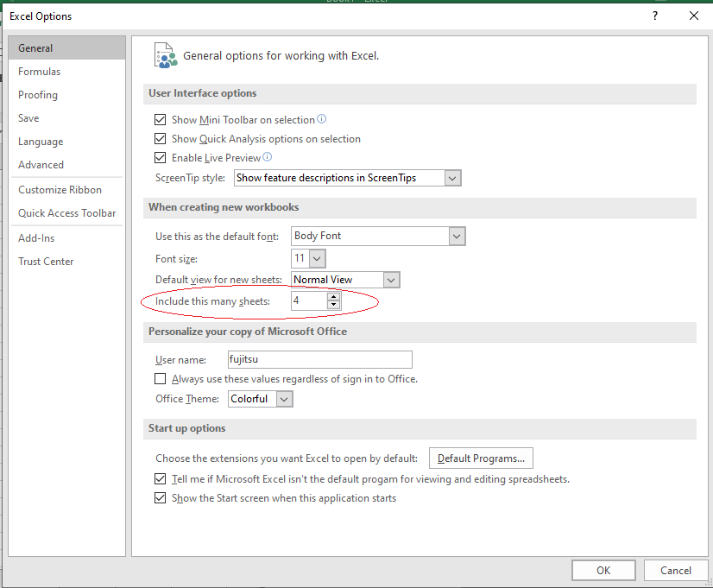
Task: Increase sheet count with up arrow
Action: tap(333, 296)
